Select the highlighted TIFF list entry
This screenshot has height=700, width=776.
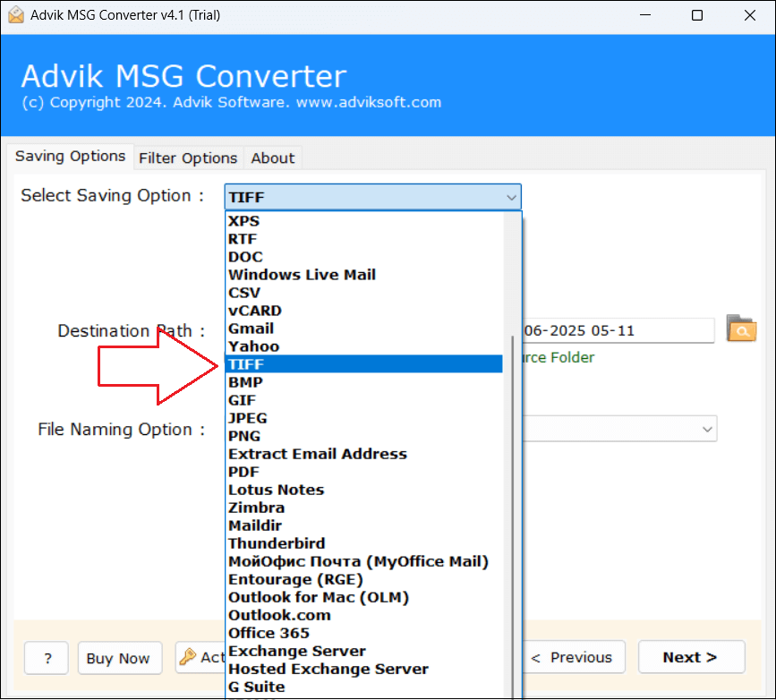[x=363, y=363]
